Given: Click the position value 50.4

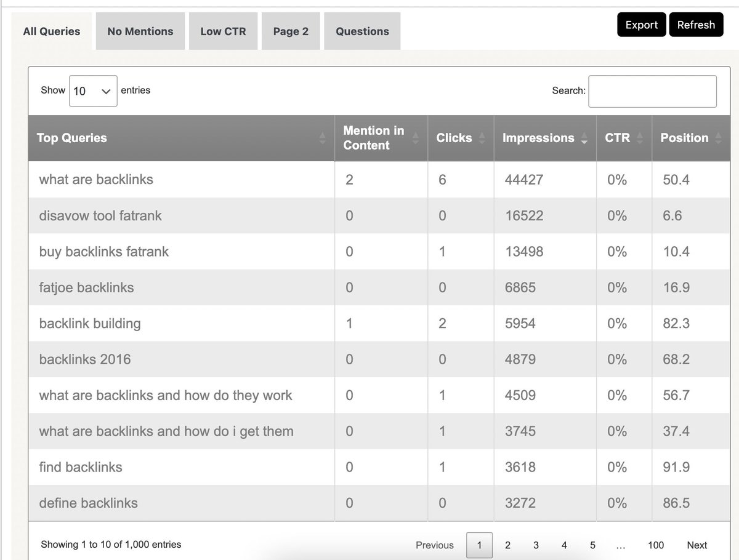Looking at the screenshot, I should pyautogui.click(x=676, y=180).
